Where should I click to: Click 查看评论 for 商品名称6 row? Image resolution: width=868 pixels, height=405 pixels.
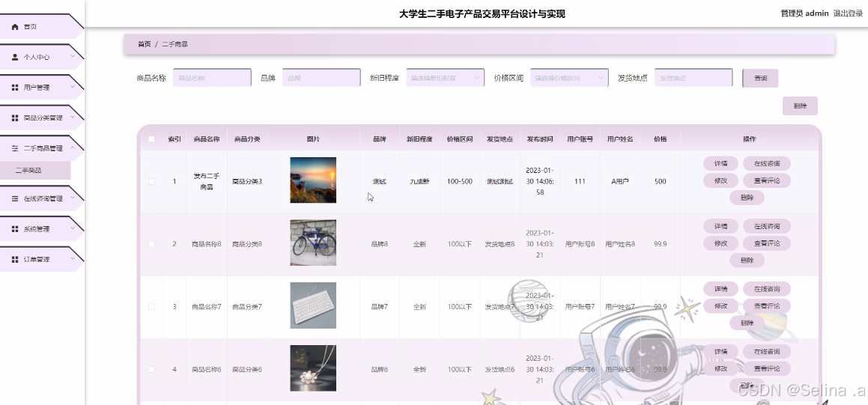click(767, 368)
